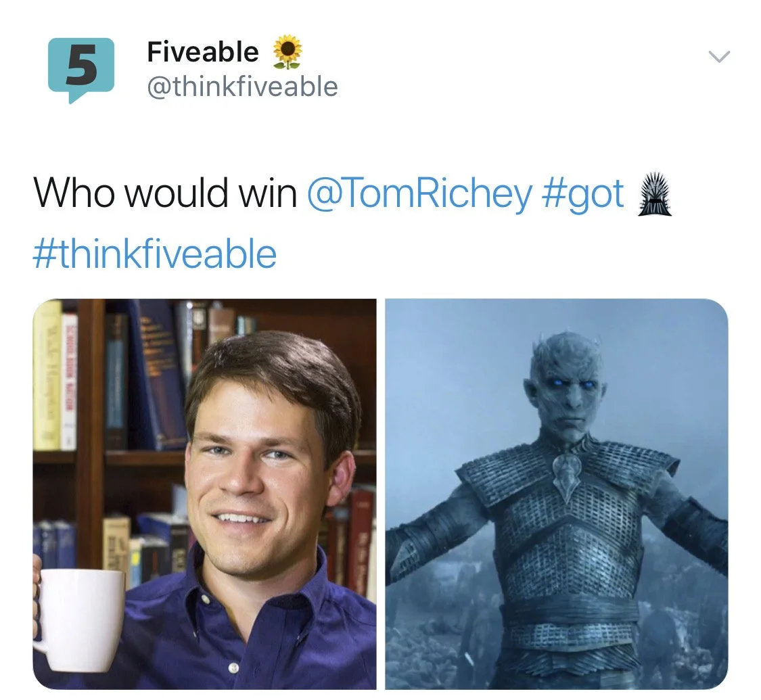
Task: Expand the tweet options chevron
Action: pos(719,57)
